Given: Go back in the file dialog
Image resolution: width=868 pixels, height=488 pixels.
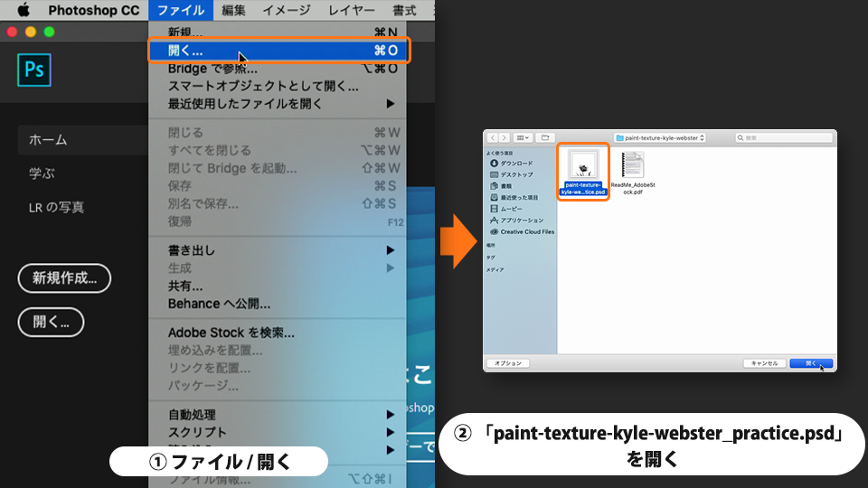Looking at the screenshot, I should pos(493,137).
